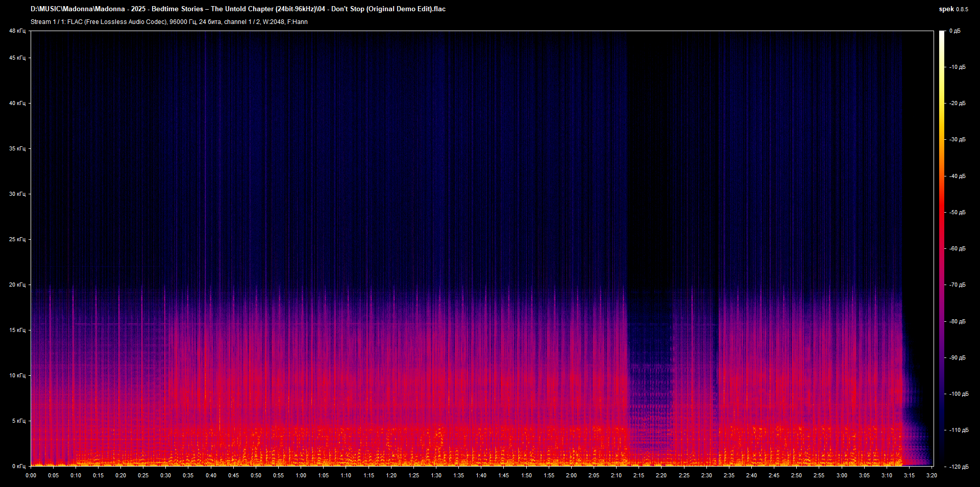Click the stream info line with codec details

(169, 22)
